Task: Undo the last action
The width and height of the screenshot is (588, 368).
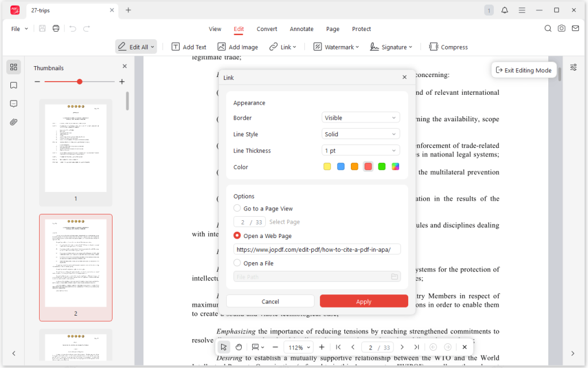Action: (73, 29)
